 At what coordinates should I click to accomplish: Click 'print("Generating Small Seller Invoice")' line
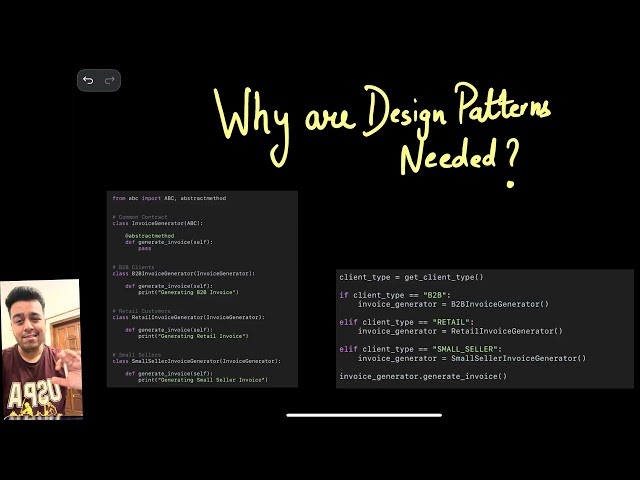tap(203, 380)
